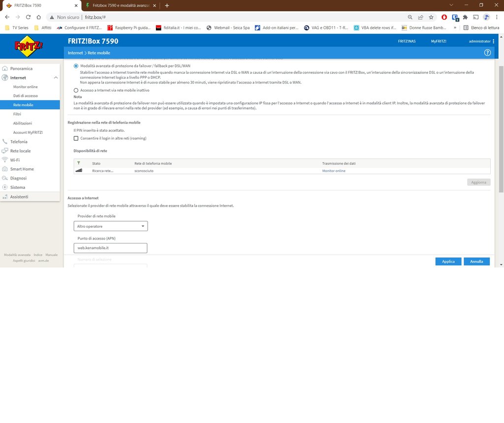Open Dati di accesso sidebar item
This screenshot has height=423, width=504.
pos(26,96)
